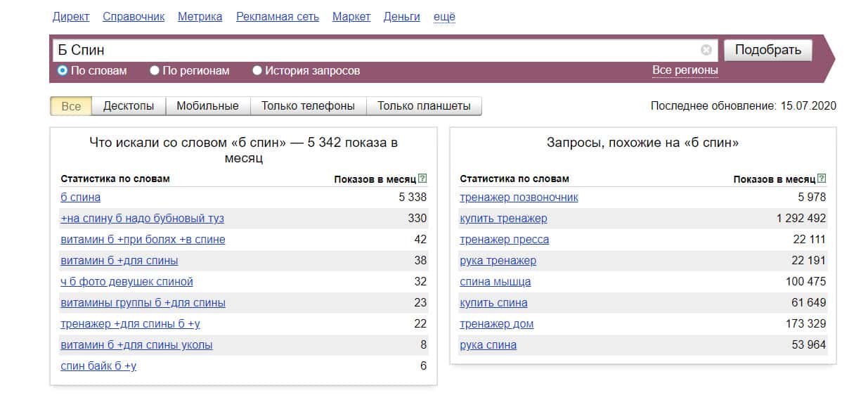Select the 'По словам' radio button
This screenshot has width=868, height=407.
coord(63,70)
